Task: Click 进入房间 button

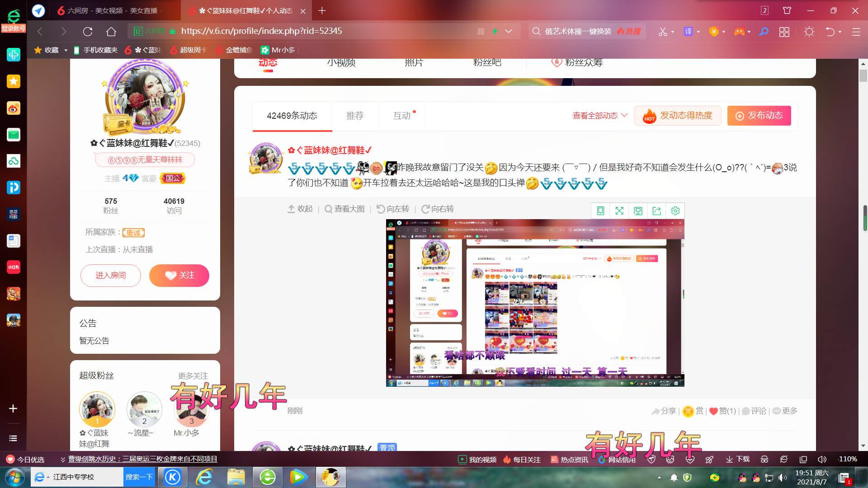Action: pyautogui.click(x=111, y=276)
